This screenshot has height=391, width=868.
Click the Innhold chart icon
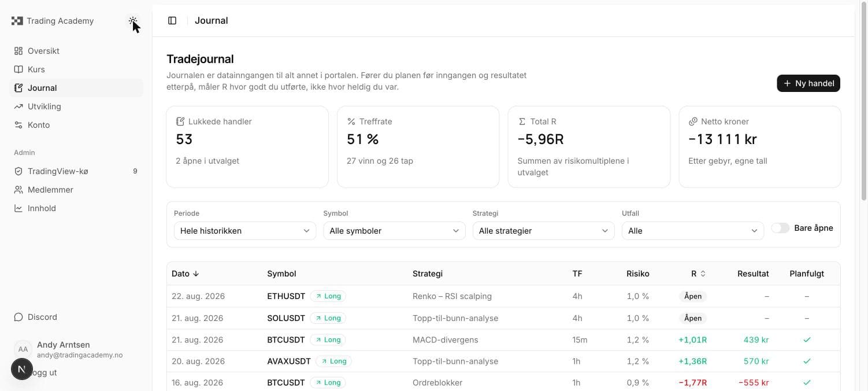(x=18, y=208)
